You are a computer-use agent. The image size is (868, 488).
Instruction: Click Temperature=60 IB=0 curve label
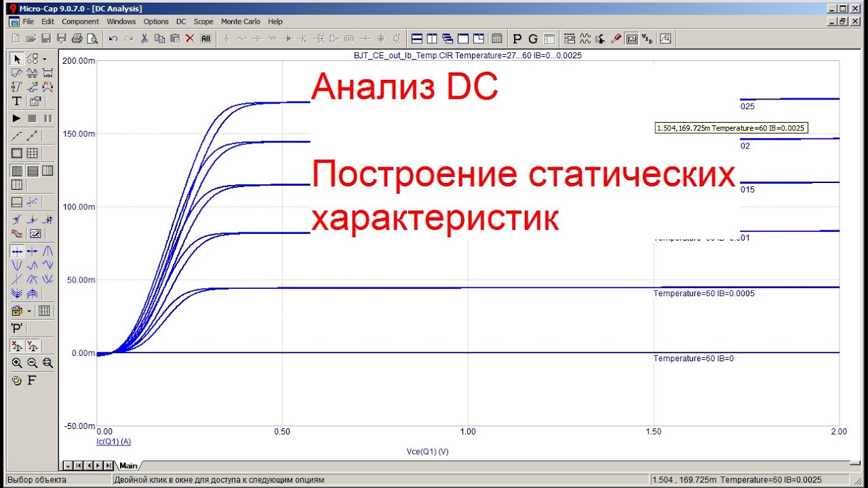[x=694, y=358]
